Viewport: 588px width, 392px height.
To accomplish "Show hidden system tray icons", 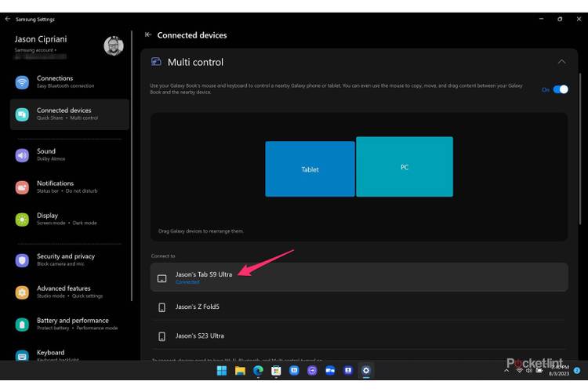I will (x=506, y=370).
